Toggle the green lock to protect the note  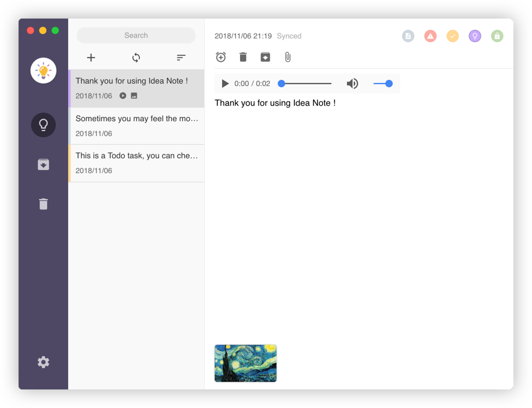497,36
